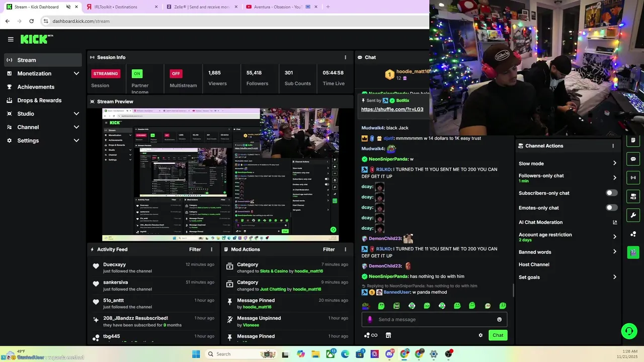Viewport: 644px width, 362px height.
Task: Click Vloneee in Message Unpinned entry
Action: click(x=251, y=325)
